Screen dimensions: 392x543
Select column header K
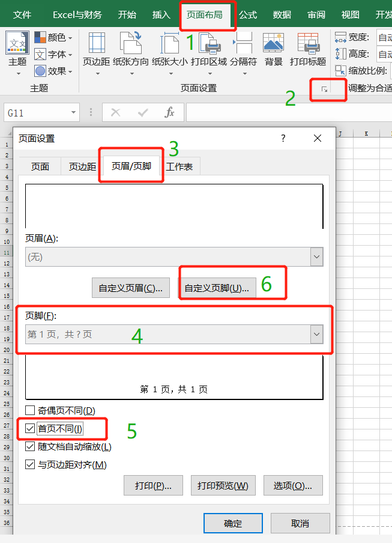366,133
